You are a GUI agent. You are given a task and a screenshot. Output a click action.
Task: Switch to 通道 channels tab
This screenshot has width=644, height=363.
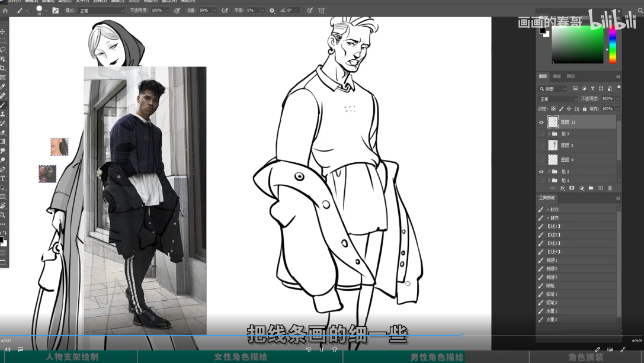[x=557, y=76]
